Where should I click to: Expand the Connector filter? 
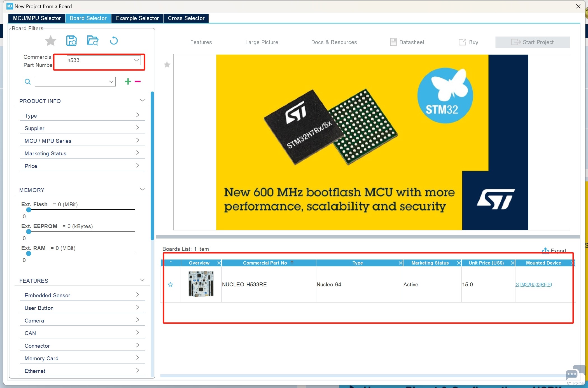pyautogui.click(x=82, y=346)
